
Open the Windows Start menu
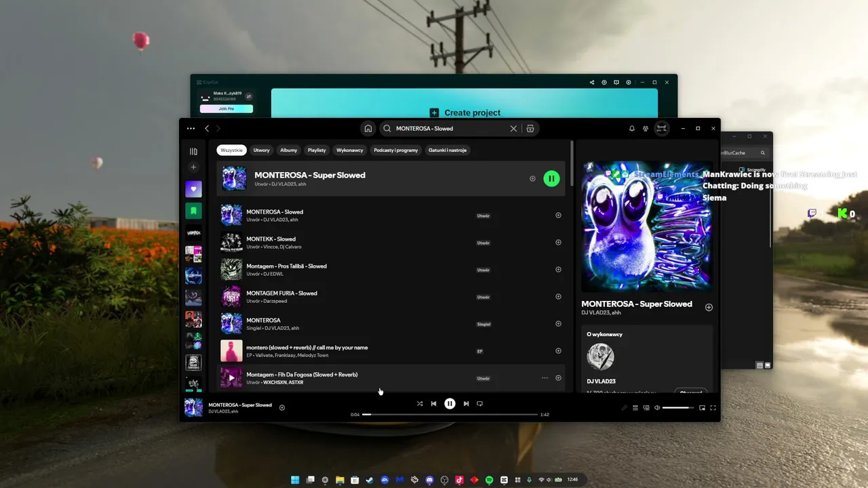(295, 480)
